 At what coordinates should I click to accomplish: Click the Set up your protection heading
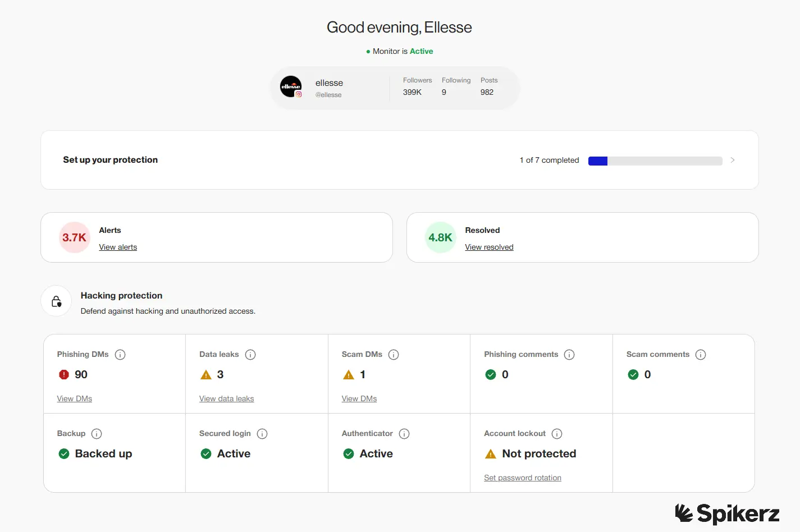click(110, 160)
